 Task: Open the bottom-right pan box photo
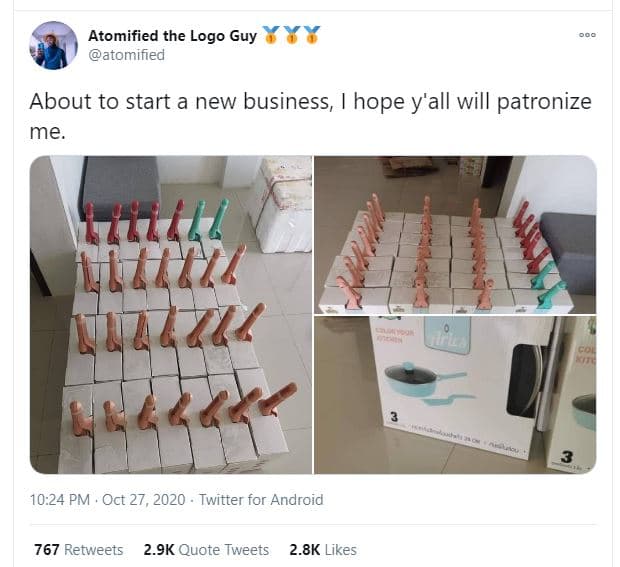[x=455, y=395]
